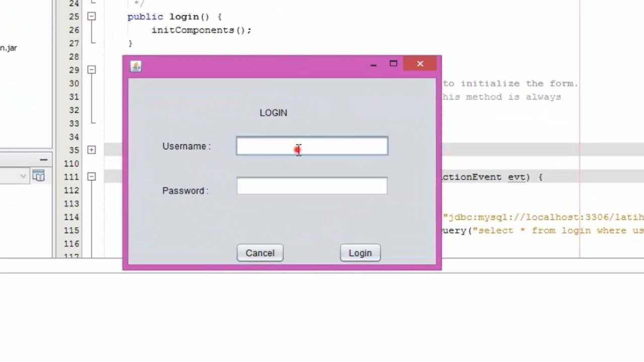Image resolution: width=644 pixels, height=362 pixels.
Task: Collapse code fold at line 29
Action: [92, 70]
